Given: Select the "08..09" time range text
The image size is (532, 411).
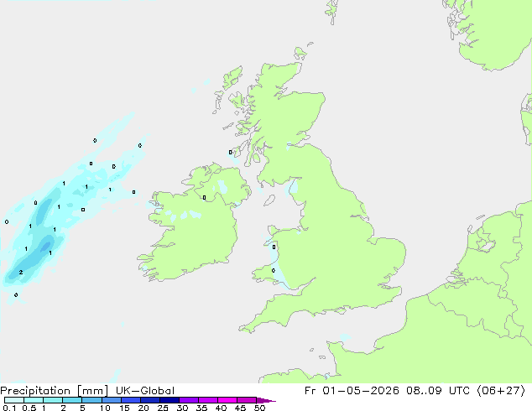Looking at the screenshot, I should [424, 391].
